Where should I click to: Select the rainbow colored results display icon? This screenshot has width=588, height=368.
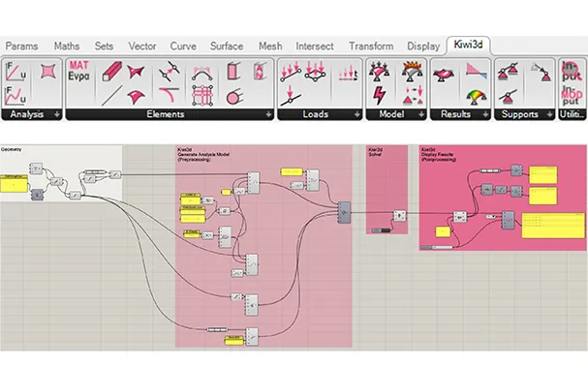coord(477,97)
